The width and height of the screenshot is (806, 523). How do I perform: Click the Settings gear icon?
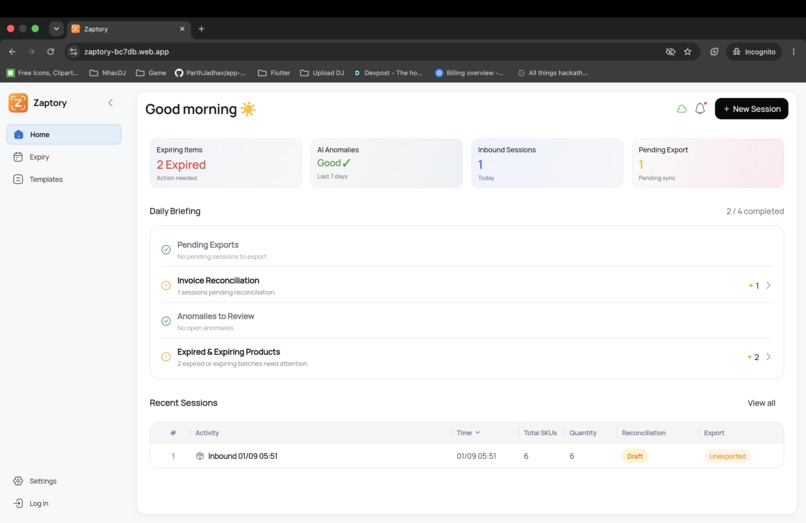18,481
